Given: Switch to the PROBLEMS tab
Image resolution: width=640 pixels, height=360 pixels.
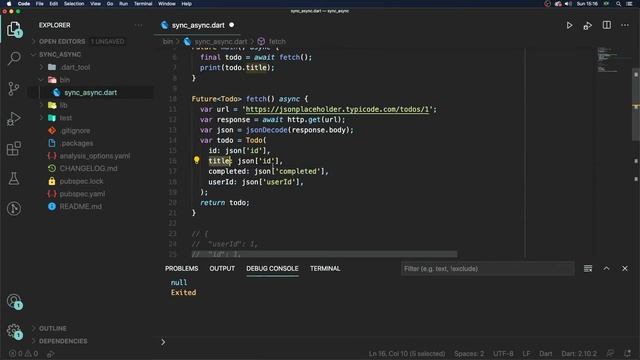Looking at the screenshot, I should point(182,269).
